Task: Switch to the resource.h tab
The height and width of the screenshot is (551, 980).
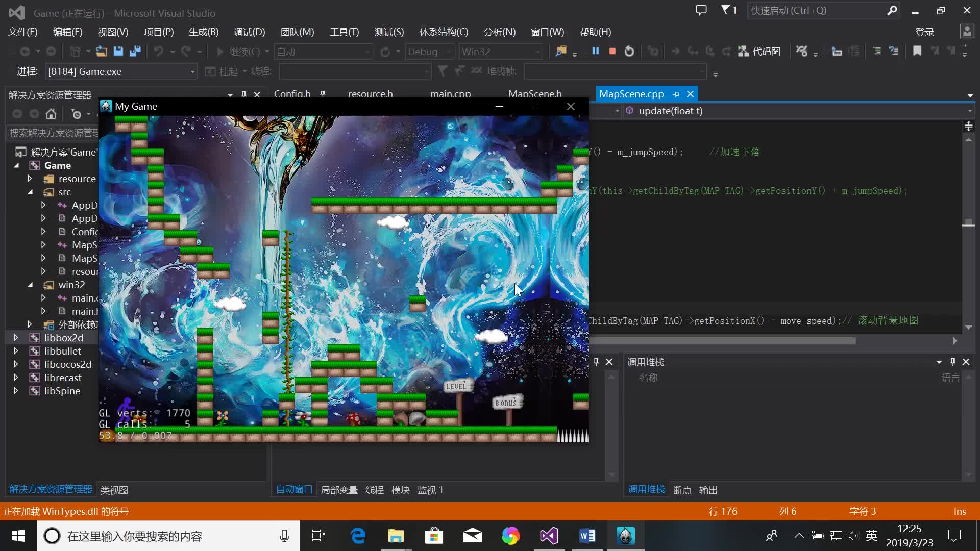Action: [371, 94]
